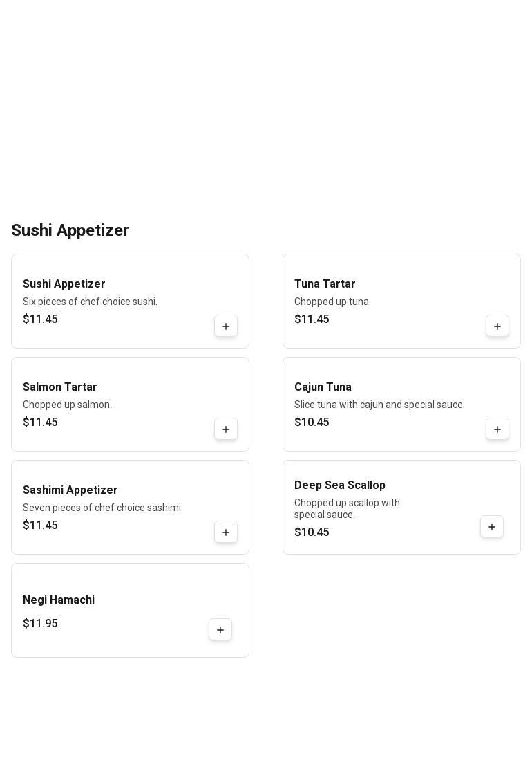Open the Tuna Tartar item name
The width and height of the screenshot is (532, 769).
click(x=325, y=284)
